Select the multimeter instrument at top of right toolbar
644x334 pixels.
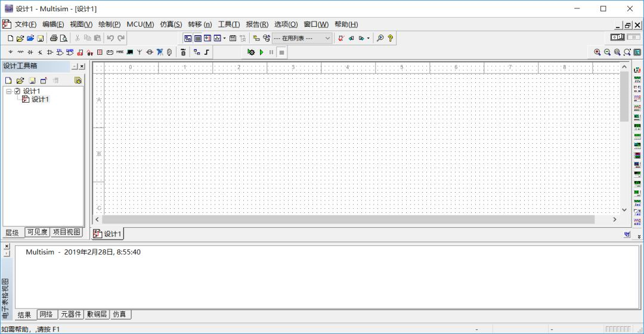point(637,70)
